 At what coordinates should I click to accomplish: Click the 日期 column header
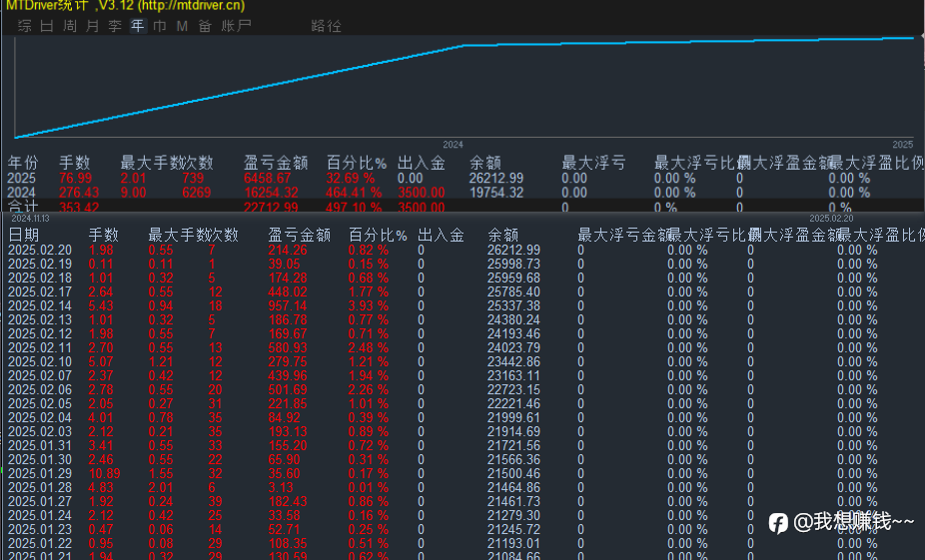tap(24, 236)
